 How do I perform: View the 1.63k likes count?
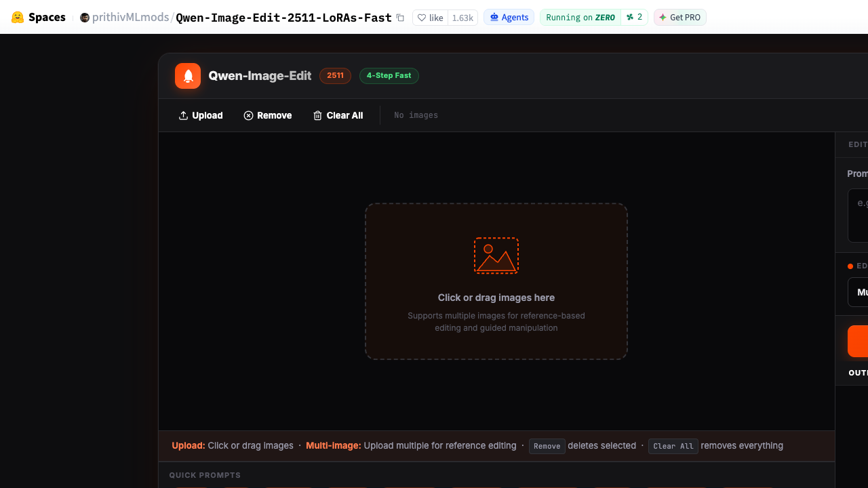point(462,18)
